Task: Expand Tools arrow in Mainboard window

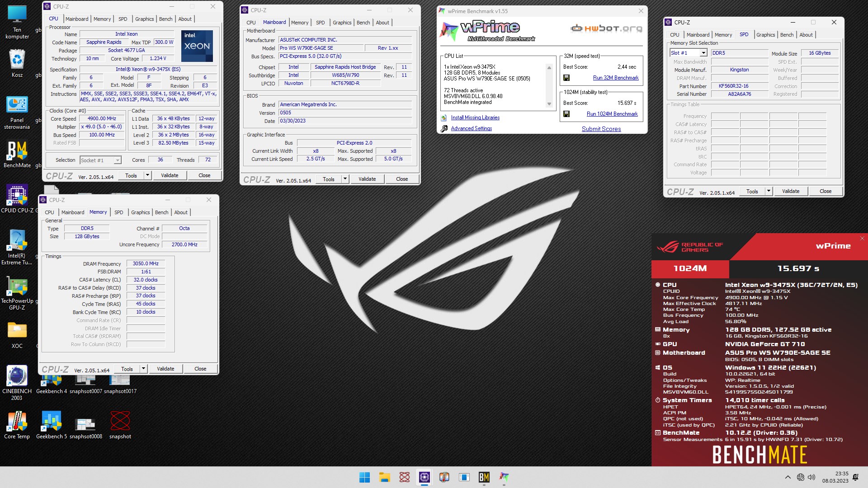Action: [x=345, y=179]
